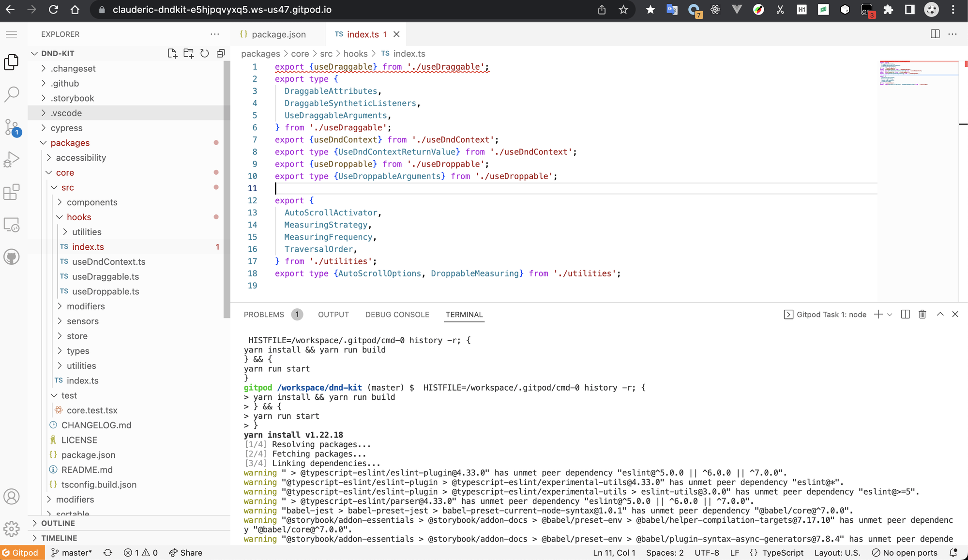
Task: Click LF end-of-line sequence indicator
Action: pyautogui.click(x=735, y=553)
